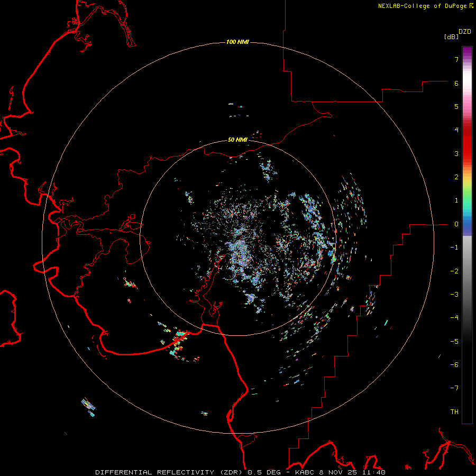Click the 7 value on the color scale
The height and width of the screenshot is (476, 476).
456,59
